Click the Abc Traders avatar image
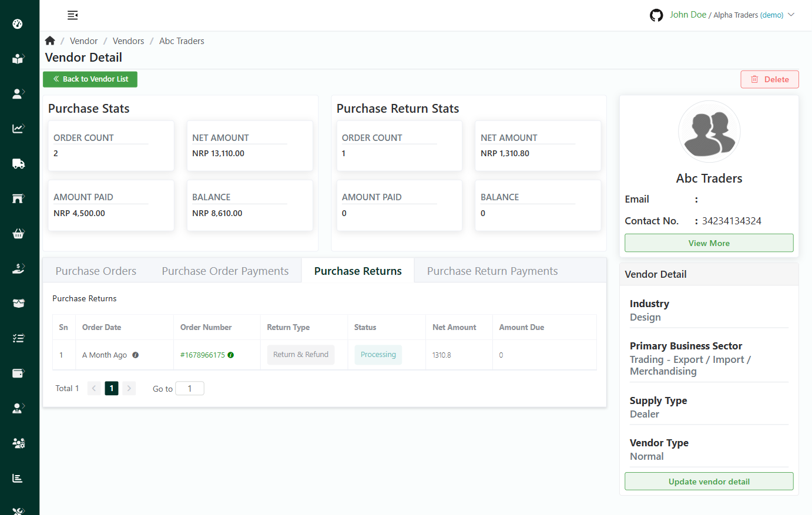The width and height of the screenshot is (812, 515). tap(709, 132)
